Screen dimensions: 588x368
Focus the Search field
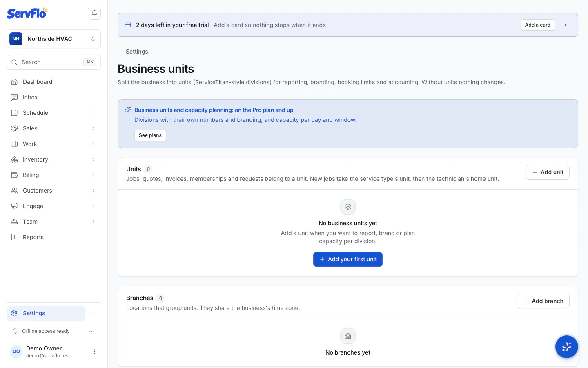click(53, 62)
